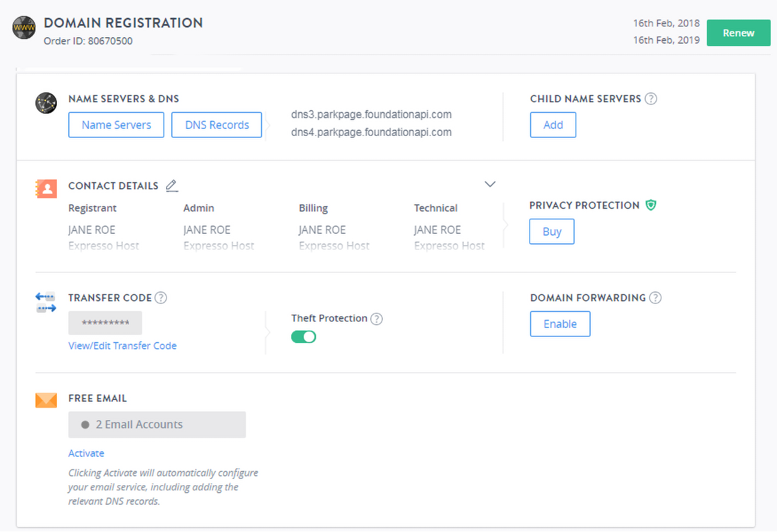Click the help icon next to Child Name Servers
Screen dimensions: 777x532
651,99
